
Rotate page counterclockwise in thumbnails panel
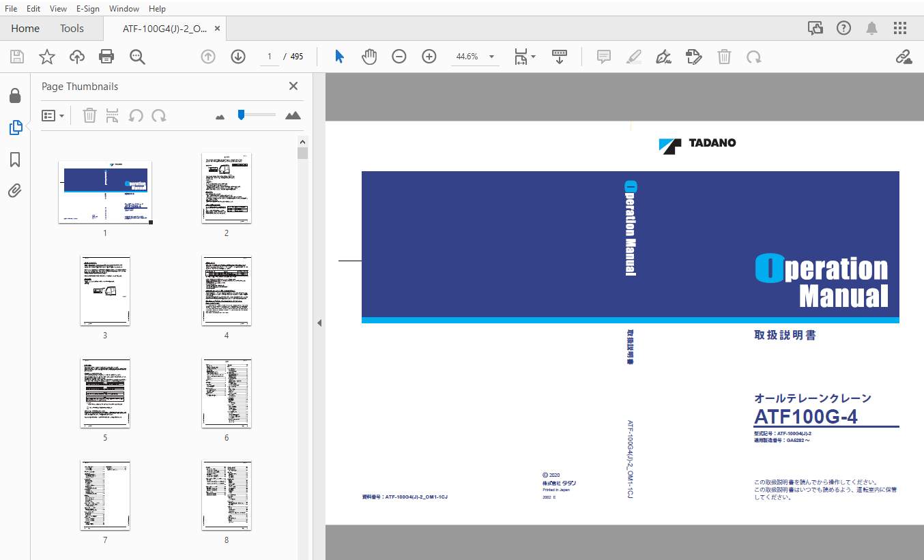pos(136,116)
